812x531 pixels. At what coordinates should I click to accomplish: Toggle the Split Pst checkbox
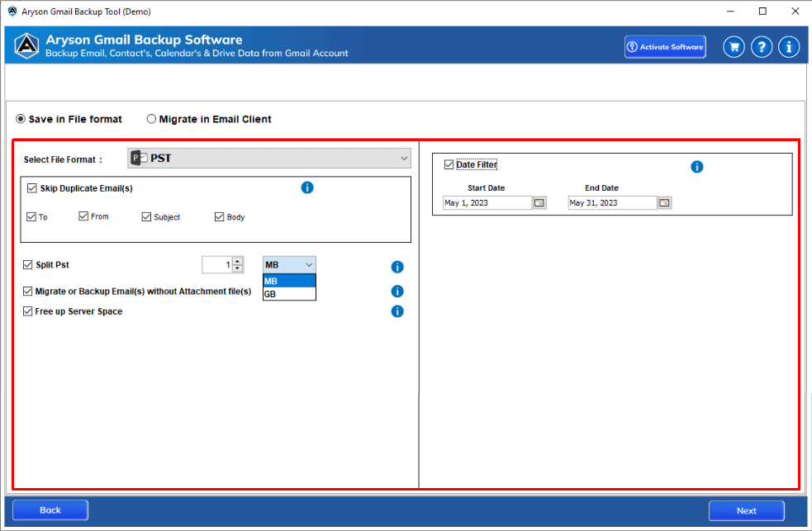coord(28,264)
